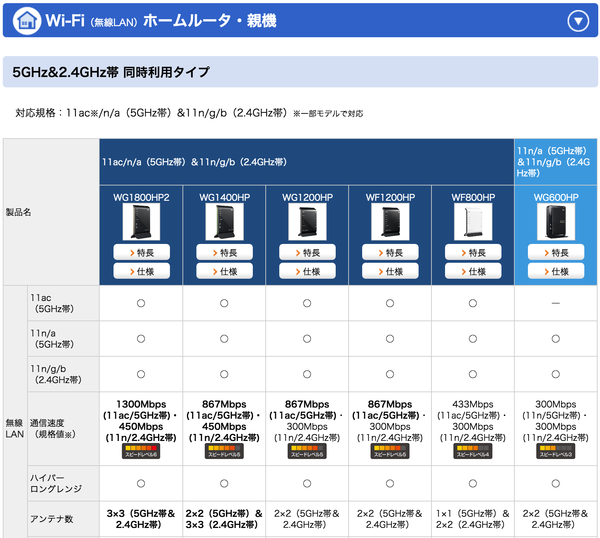This screenshot has height=538, width=600.
Task: Click the 無線LAN category header cell
Action: pos(15,412)
